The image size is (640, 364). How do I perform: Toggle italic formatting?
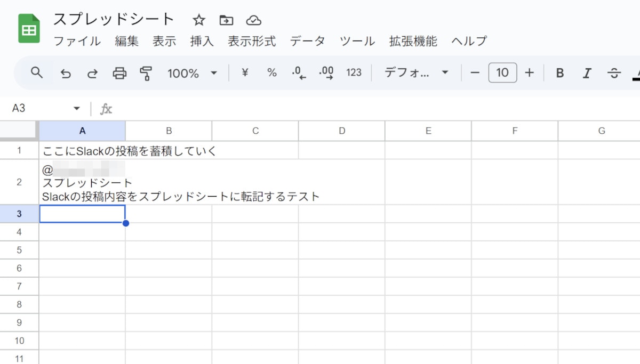point(587,73)
